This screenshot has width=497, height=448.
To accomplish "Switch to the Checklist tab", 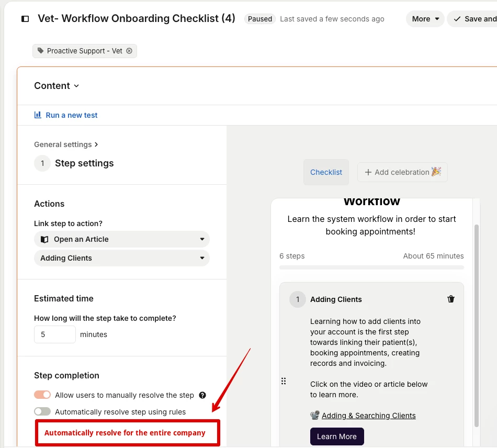I will point(326,172).
